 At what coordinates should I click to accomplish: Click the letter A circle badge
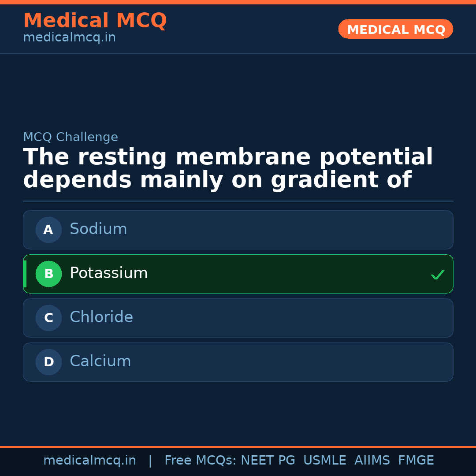[48, 230]
